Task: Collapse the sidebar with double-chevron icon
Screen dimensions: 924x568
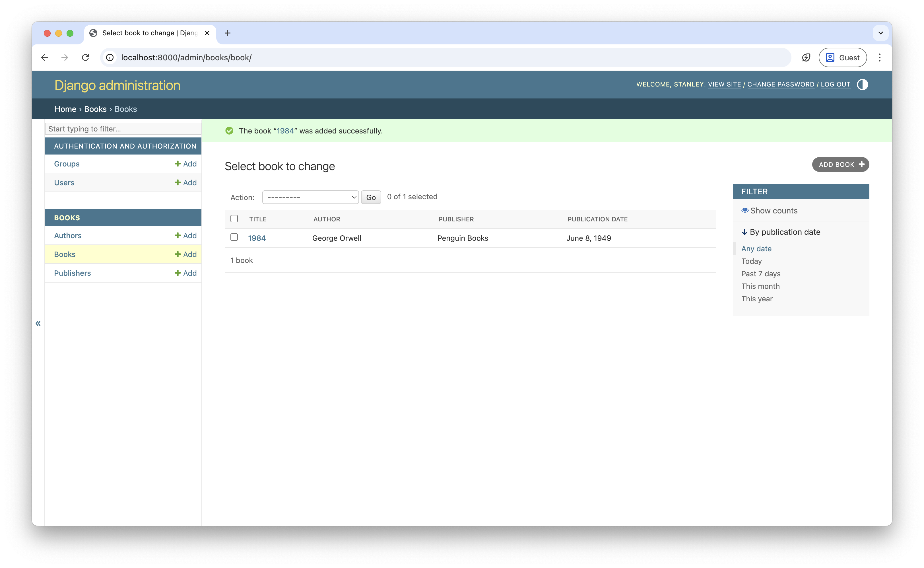Action: tap(38, 324)
